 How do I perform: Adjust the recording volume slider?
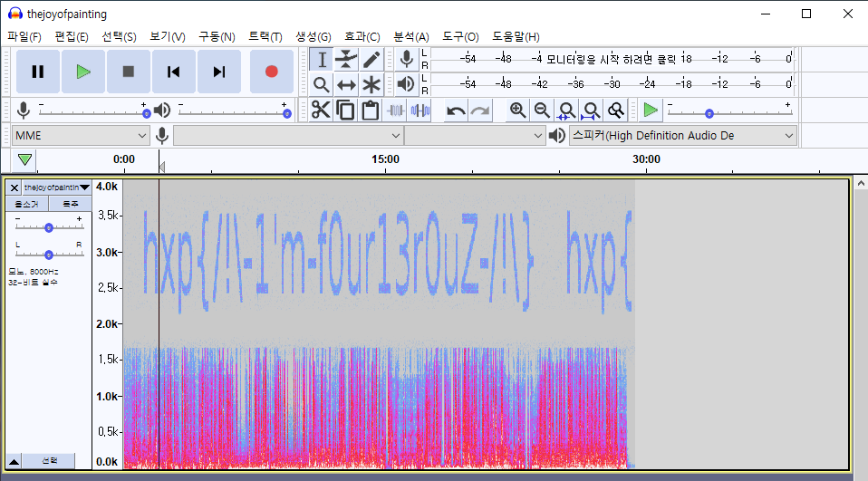coord(92,112)
